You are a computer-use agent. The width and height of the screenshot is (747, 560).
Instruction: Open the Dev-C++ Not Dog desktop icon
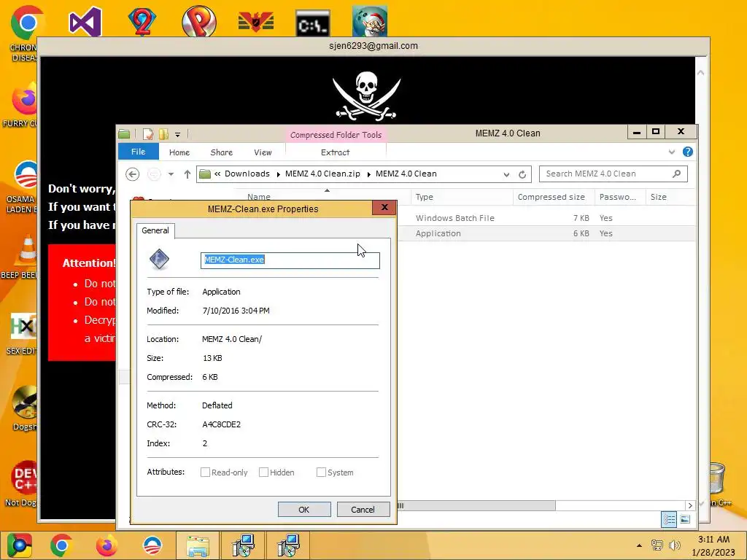pyautogui.click(x=24, y=478)
